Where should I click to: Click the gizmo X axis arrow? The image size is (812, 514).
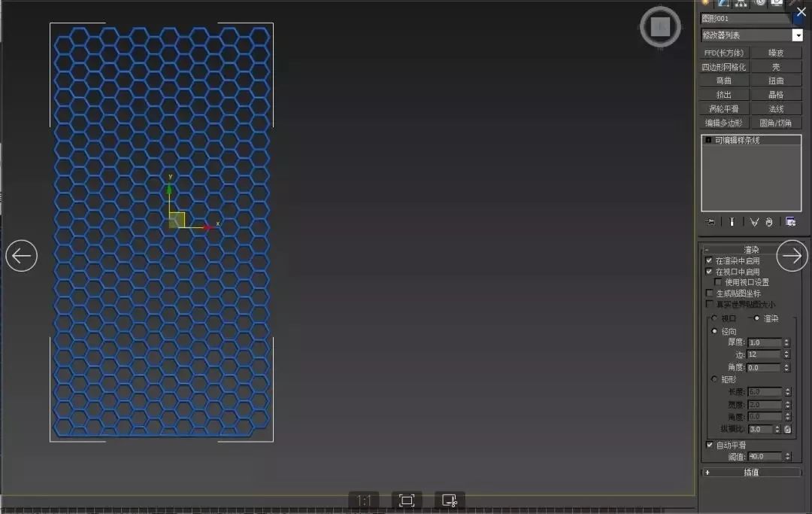click(x=207, y=227)
